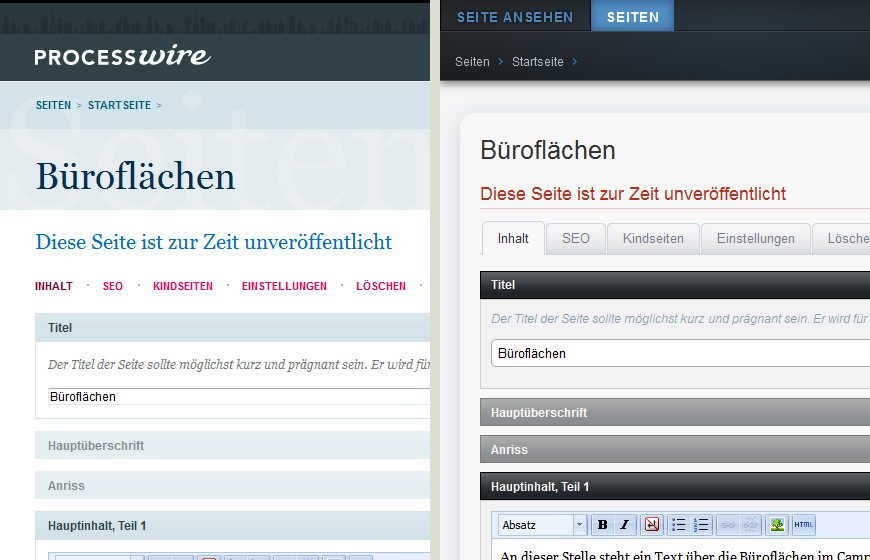Screen dimensions: 870x560
Task: Open the HTML source editor icon
Action: coord(803,524)
